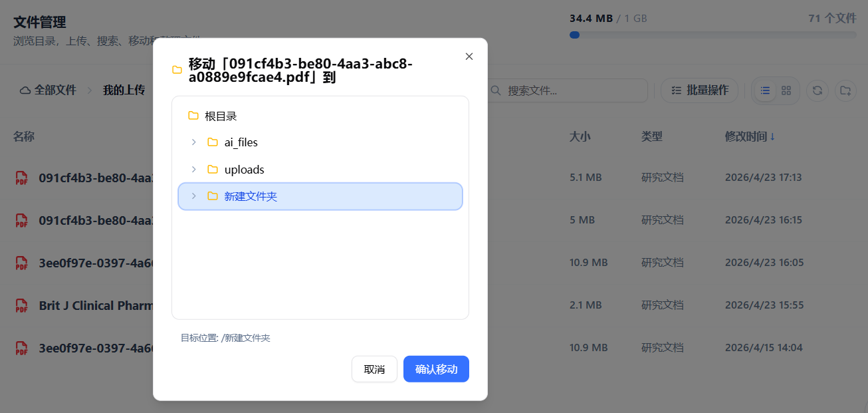Click the folder icon beside ai_files

click(213, 142)
